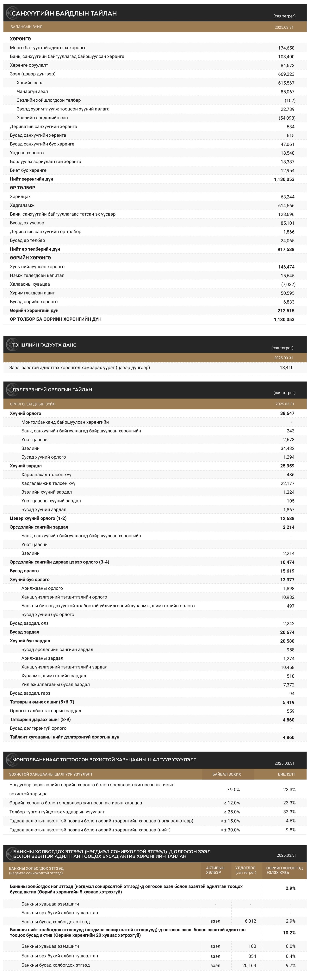Click the "Татварын өмнөх ашиг (5+6-7)" row
The height and width of the screenshot is (980, 310).
coord(42,702)
